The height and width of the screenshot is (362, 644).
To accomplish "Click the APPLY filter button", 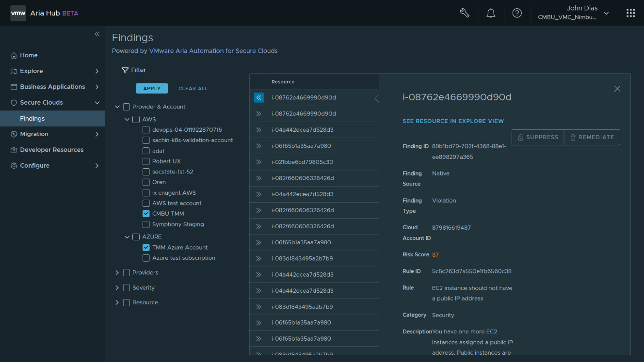I will tap(152, 88).
